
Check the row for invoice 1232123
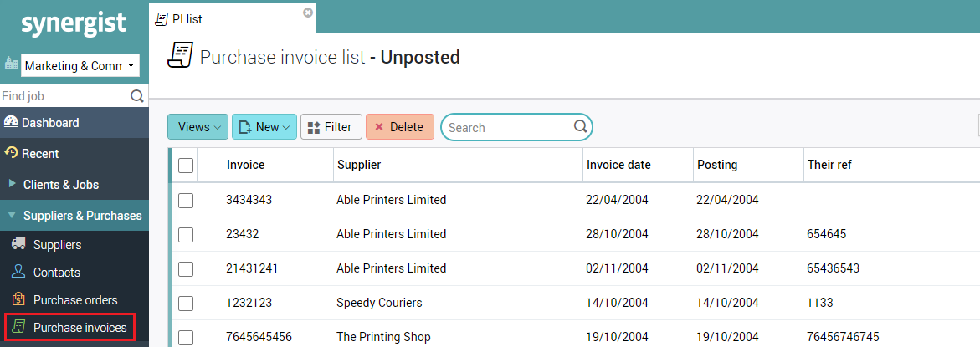pos(186,303)
